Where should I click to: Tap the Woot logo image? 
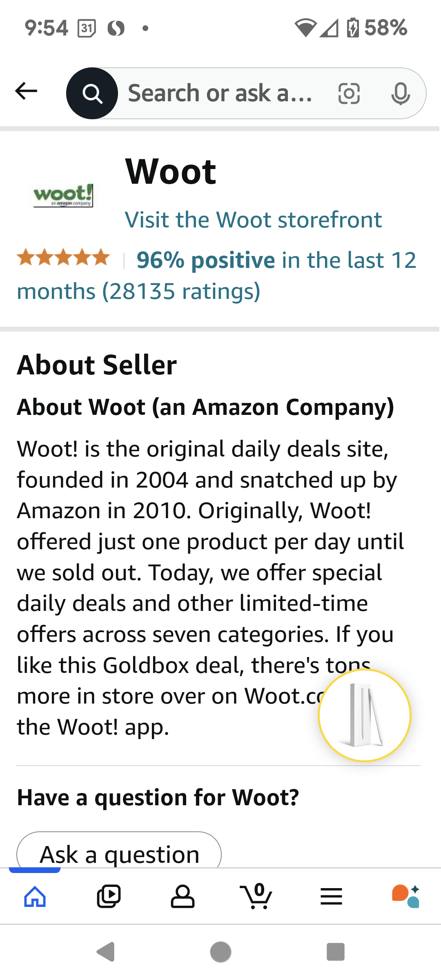coord(63,195)
